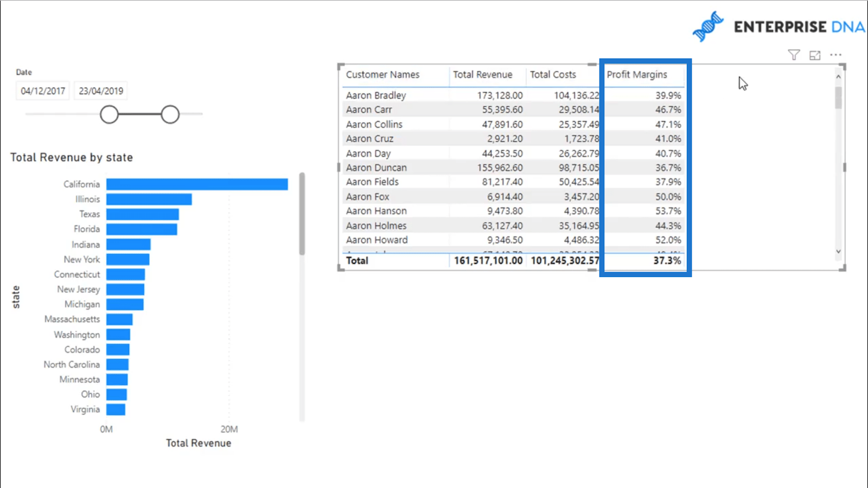Click the bar chart's vertical scrollbar
868x488 pixels.
[302, 214]
